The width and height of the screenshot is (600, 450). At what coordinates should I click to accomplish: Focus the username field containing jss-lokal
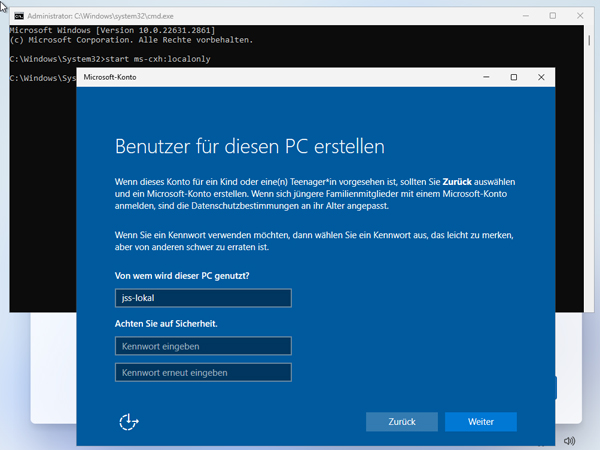tap(203, 298)
